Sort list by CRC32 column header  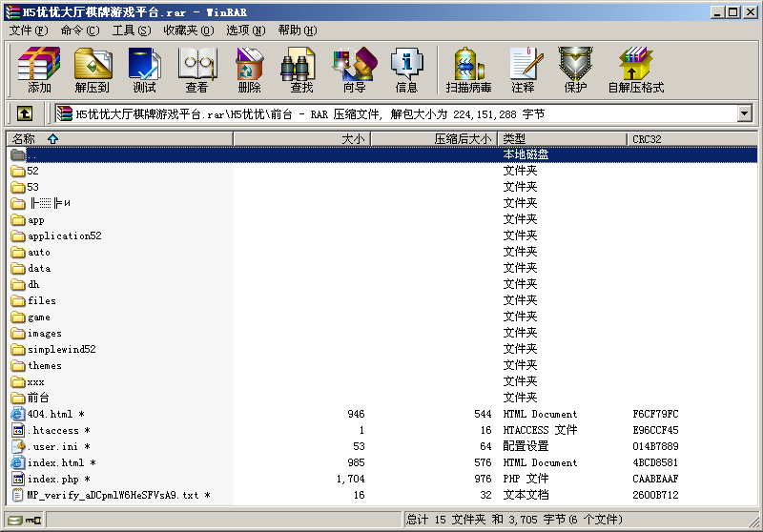click(x=647, y=139)
